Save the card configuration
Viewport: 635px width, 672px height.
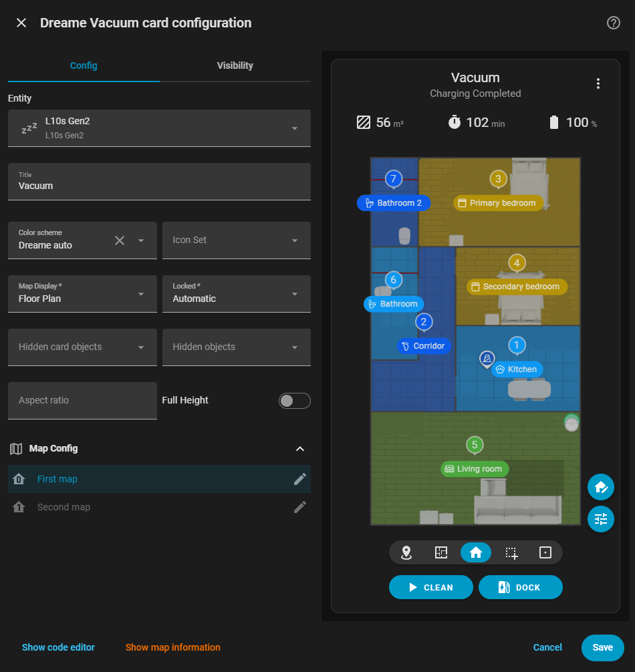pyautogui.click(x=602, y=647)
